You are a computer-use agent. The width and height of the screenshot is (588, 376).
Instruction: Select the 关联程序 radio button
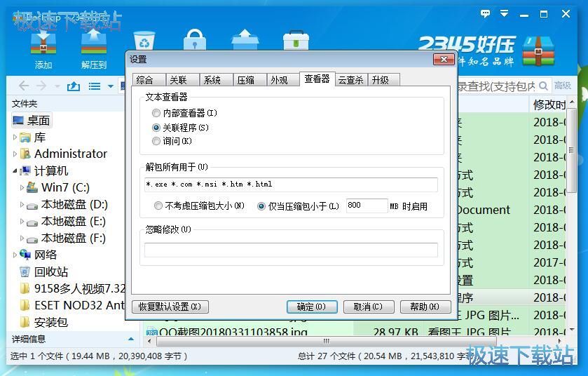pos(156,128)
